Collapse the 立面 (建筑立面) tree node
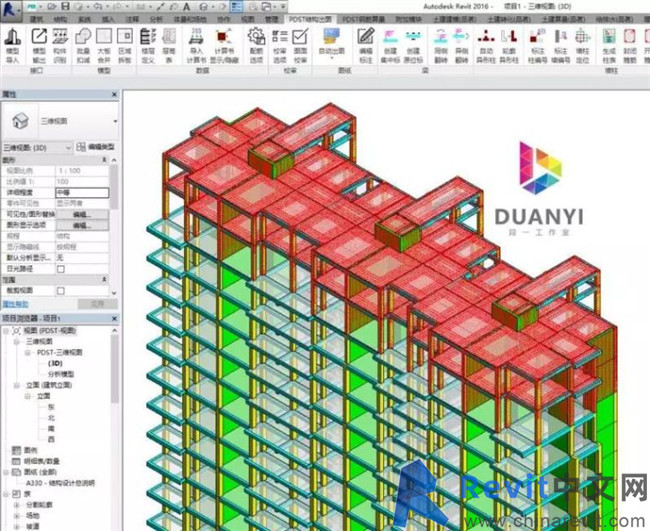 (17, 385)
